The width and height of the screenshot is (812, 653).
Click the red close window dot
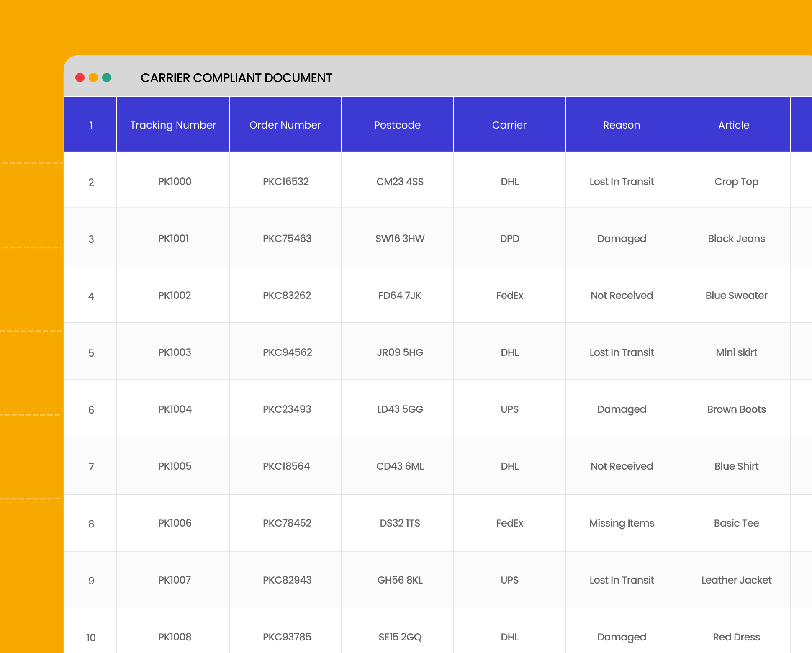click(x=80, y=77)
